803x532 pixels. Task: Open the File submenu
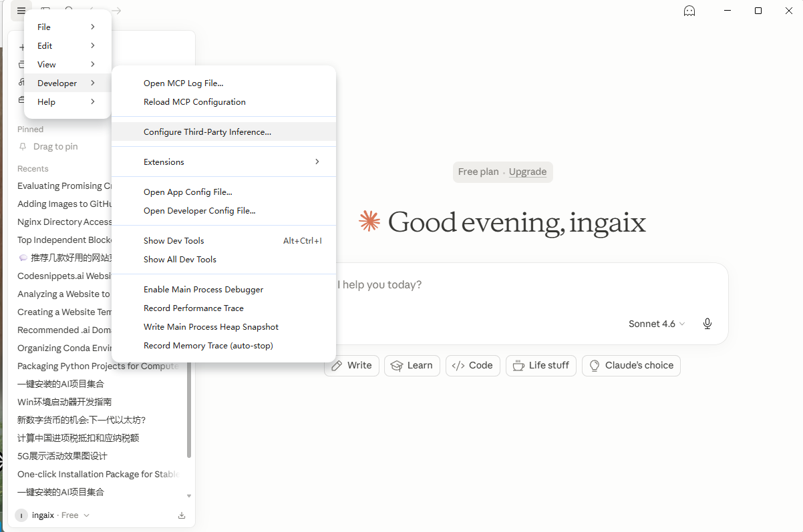[67, 27]
